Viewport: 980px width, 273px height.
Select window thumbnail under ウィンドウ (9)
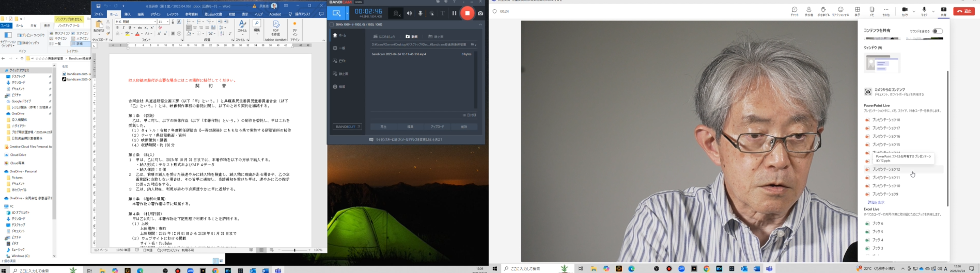(x=882, y=63)
